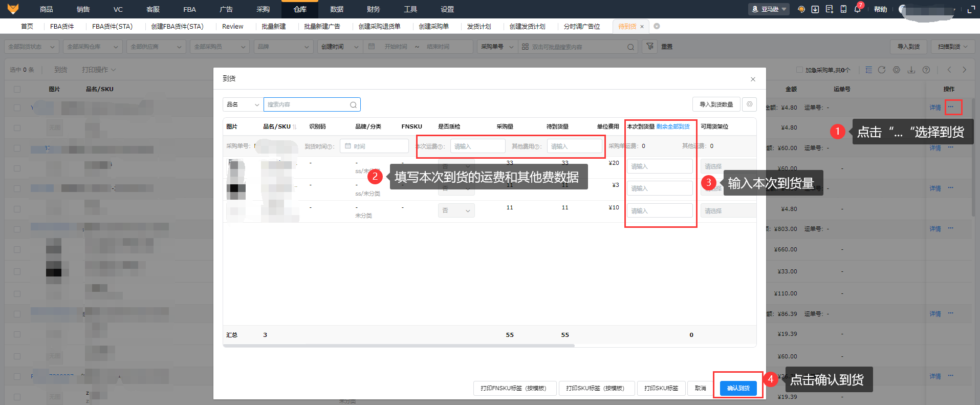
Task: Open the mobile phone icon in header
Action: point(843,9)
